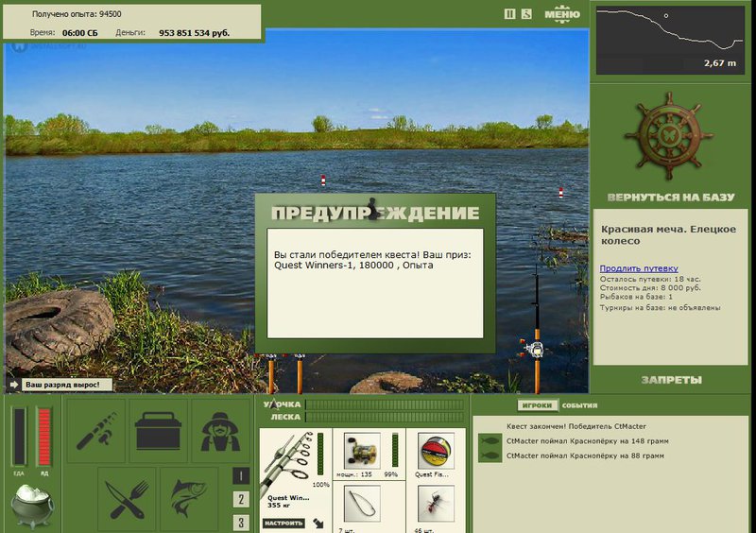Screen dimensions: 756x533
Task: Click the red ЯД level bar
Action: point(44,437)
